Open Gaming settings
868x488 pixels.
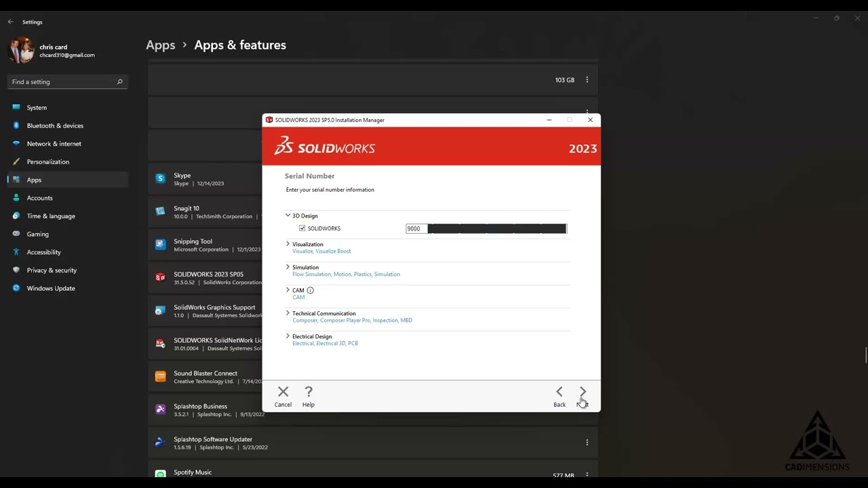point(68,234)
